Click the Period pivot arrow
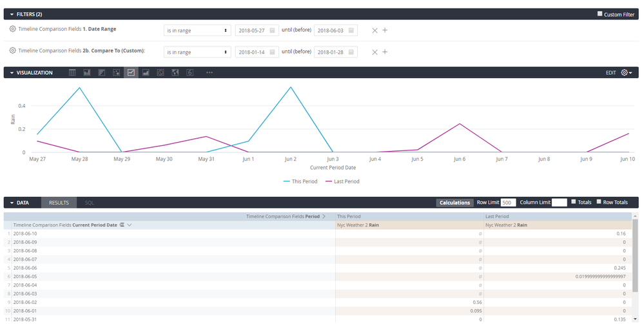644x324 pixels. pos(324,216)
